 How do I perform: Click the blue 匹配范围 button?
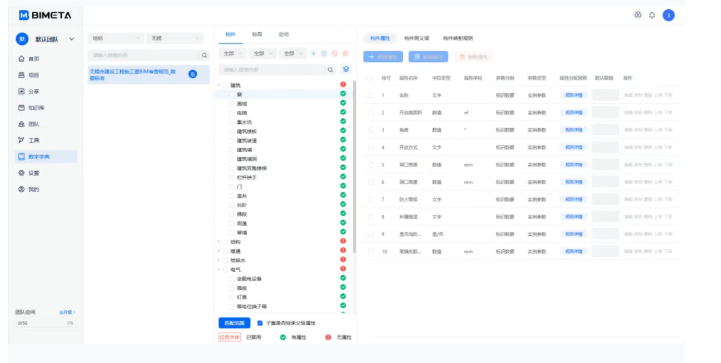235,323
